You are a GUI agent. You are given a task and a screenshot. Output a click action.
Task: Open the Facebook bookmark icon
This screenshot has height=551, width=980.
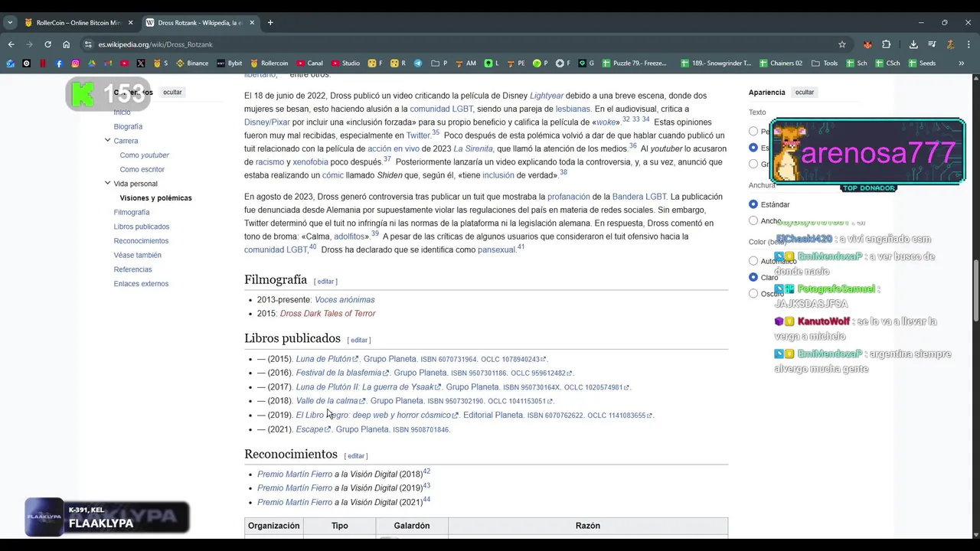tap(59, 64)
